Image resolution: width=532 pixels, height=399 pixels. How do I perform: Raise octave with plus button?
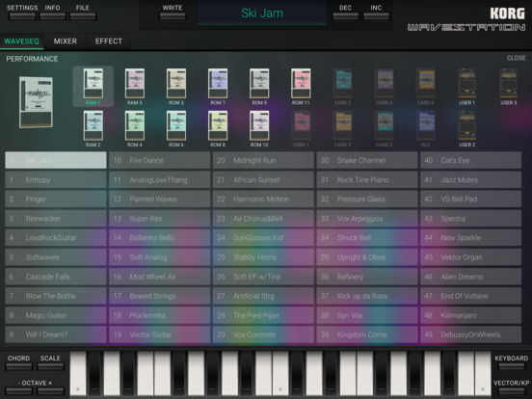(x=50, y=391)
